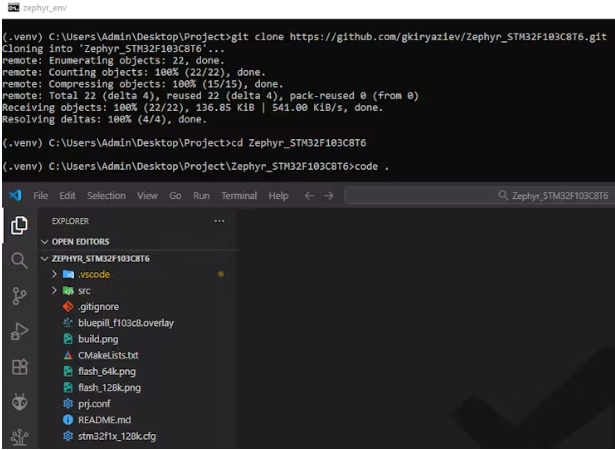This screenshot has height=450, width=615.
Task: Open the File menu
Action: coord(41,196)
